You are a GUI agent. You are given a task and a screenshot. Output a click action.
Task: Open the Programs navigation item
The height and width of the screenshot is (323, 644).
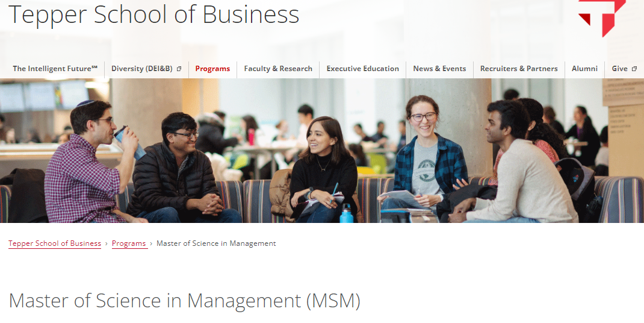pos(212,69)
